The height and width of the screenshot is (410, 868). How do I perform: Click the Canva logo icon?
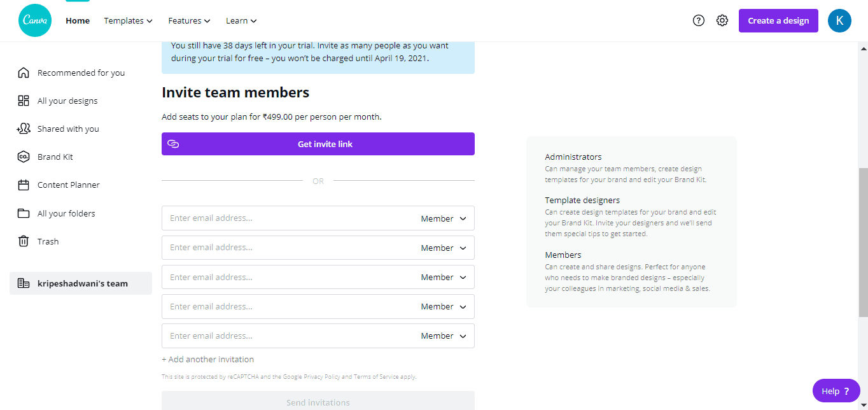35,20
